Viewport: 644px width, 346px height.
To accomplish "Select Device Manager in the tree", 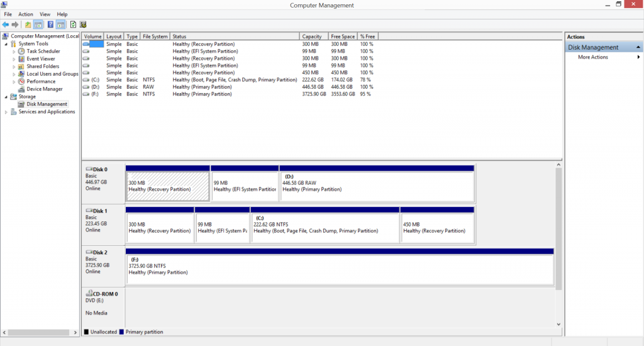I will coord(44,89).
